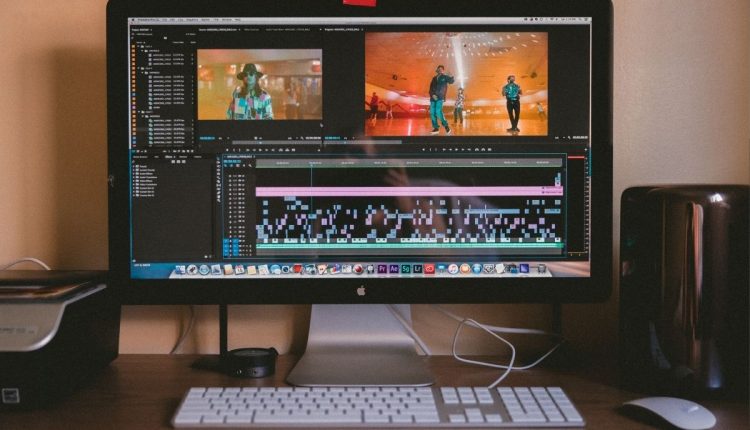Click the Program monitor dancers preview
750x430 pixels.
click(456, 84)
